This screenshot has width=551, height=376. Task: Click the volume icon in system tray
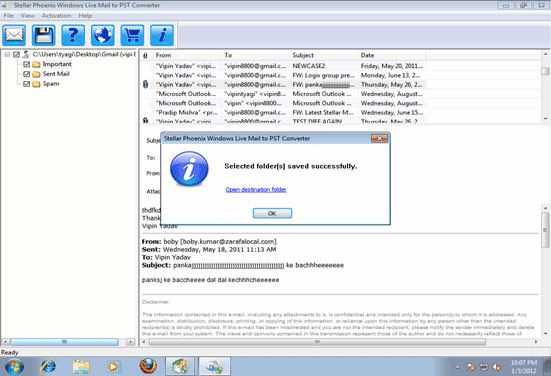point(497,367)
